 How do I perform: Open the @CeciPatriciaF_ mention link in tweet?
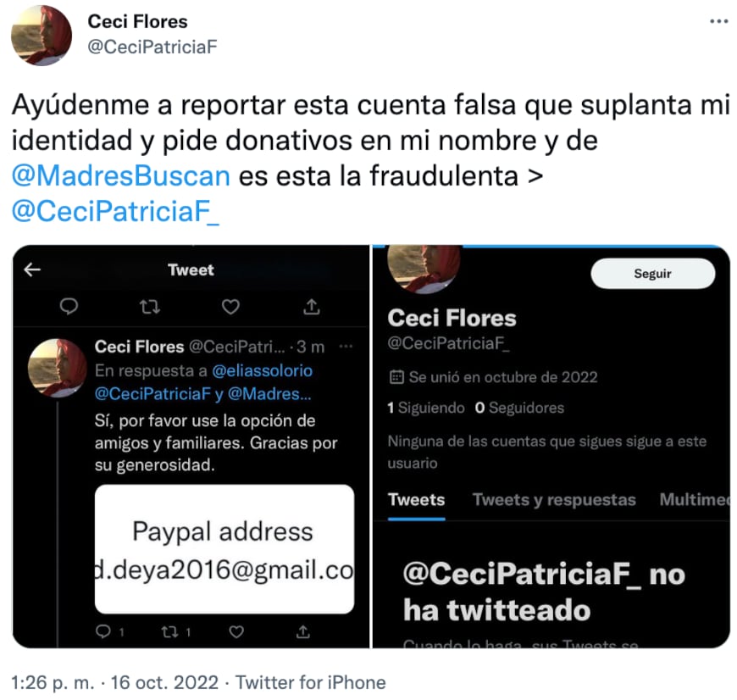click(115, 211)
